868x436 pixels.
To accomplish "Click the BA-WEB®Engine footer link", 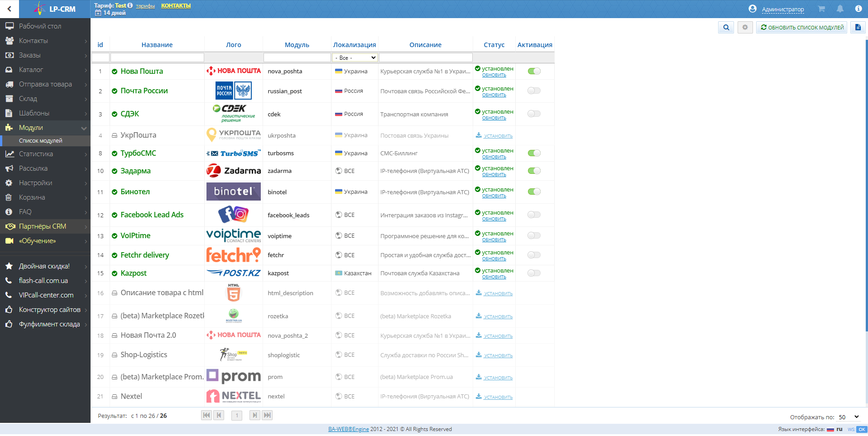I will (349, 429).
